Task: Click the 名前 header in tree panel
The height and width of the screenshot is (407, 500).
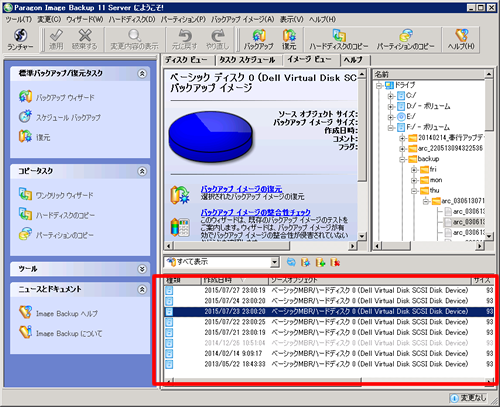Action: pyautogui.click(x=428, y=74)
